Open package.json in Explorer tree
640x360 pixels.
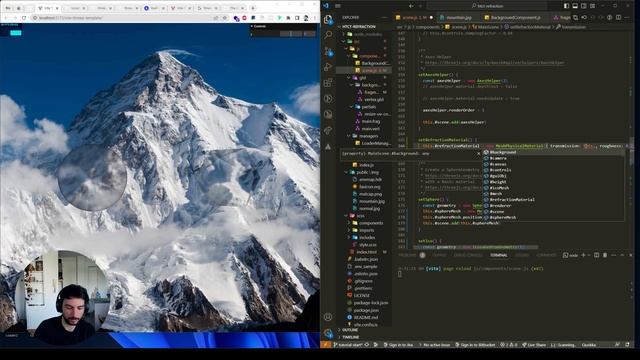(366, 310)
